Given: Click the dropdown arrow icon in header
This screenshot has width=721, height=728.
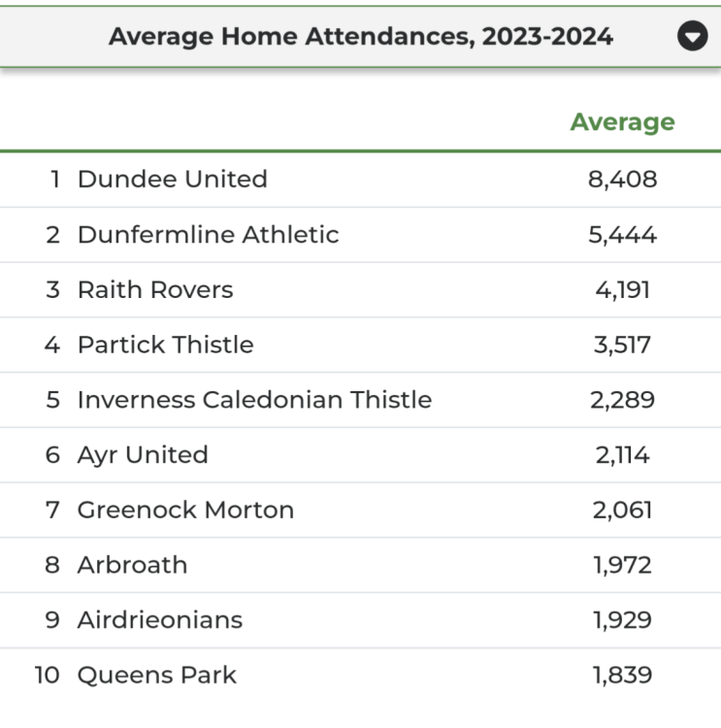Looking at the screenshot, I should point(692,36).
